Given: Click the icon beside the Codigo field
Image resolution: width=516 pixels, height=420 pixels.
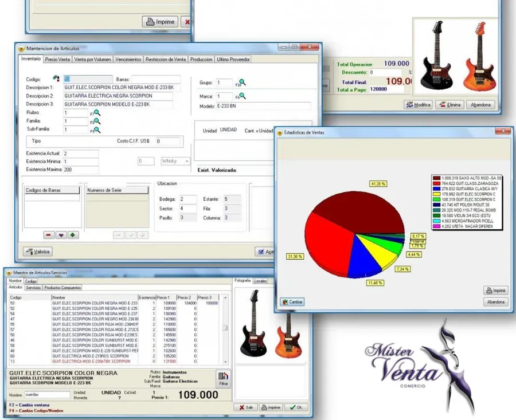Looking at the screenshot, I should pyautogui.click(x=56, y=78).
